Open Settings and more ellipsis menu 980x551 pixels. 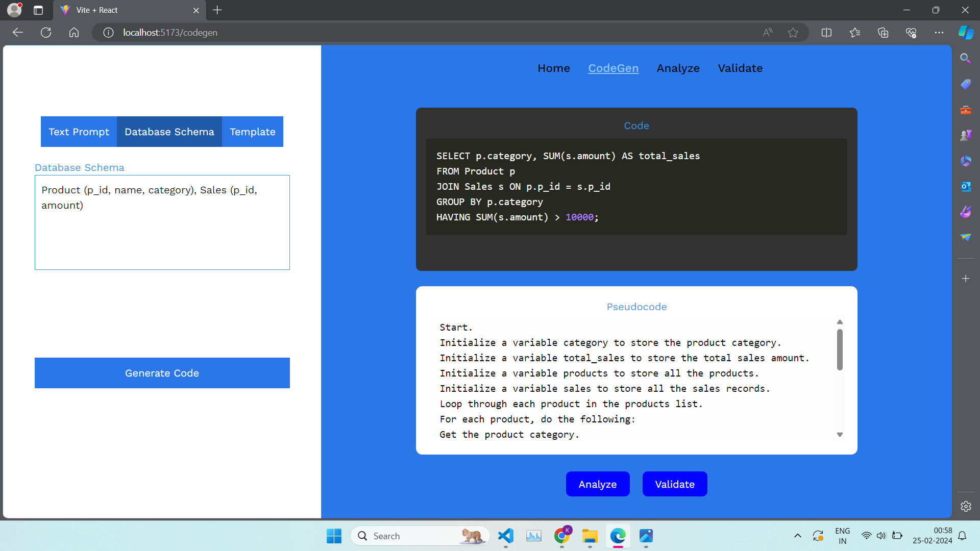pos(939,33)
